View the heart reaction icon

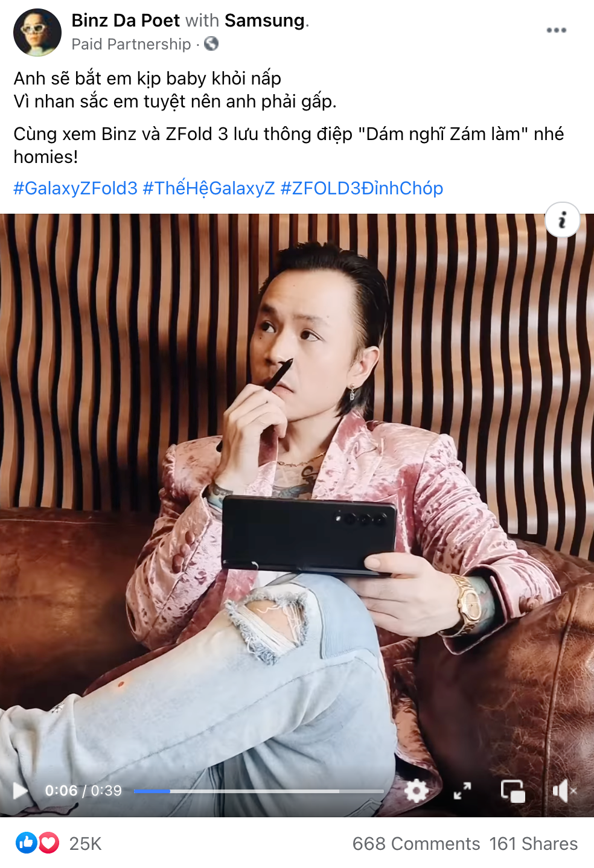(49, 843)
